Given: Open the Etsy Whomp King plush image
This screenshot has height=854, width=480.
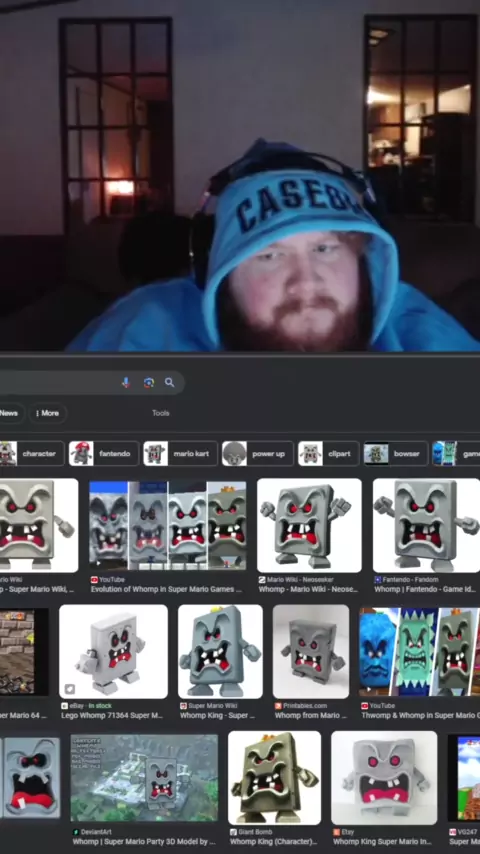Looking at the screenshot, I should tap(384, 778).
